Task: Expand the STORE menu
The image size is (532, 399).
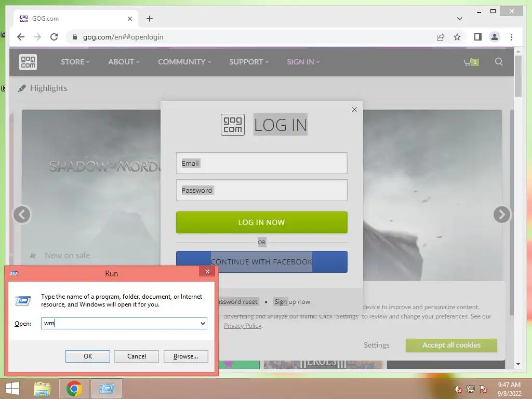Action: point(75,62)
